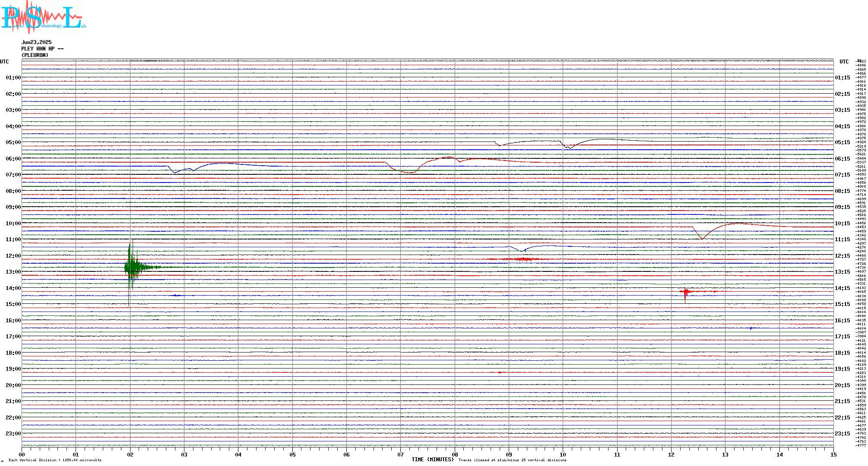
Task: Click the 12:15 label on right axis
Action: tap(843, 256)
